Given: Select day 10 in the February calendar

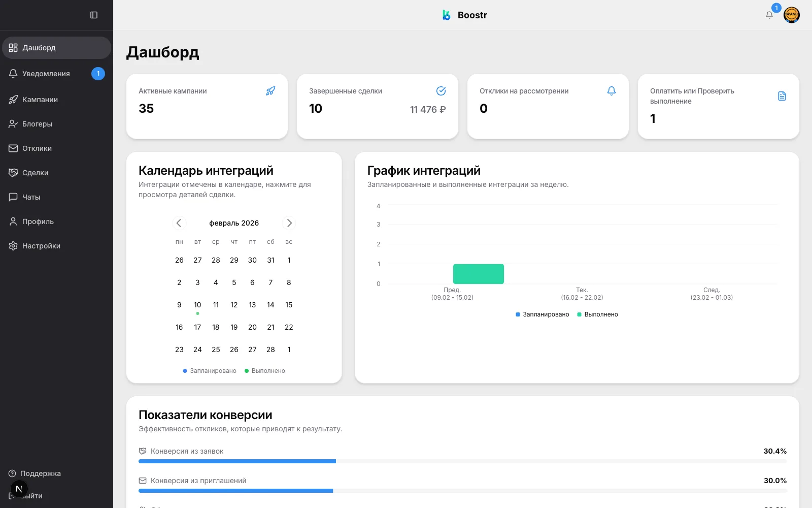Looking at the screenshot, I should [197, 305].
